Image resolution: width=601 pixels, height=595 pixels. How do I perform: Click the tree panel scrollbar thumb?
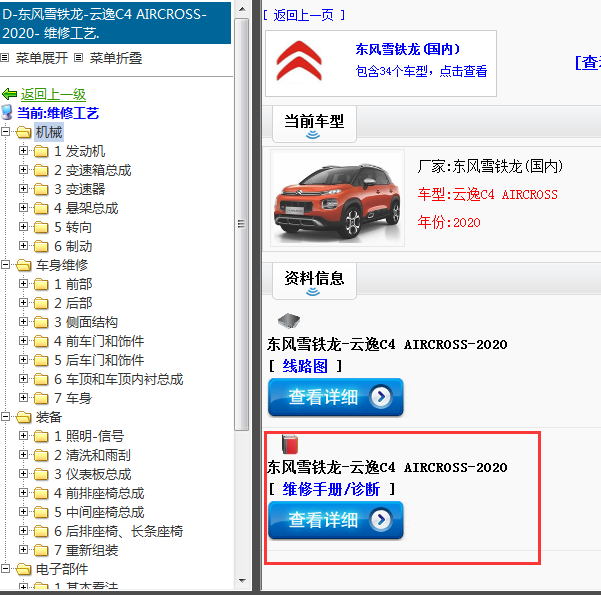(x=241, y=224)
